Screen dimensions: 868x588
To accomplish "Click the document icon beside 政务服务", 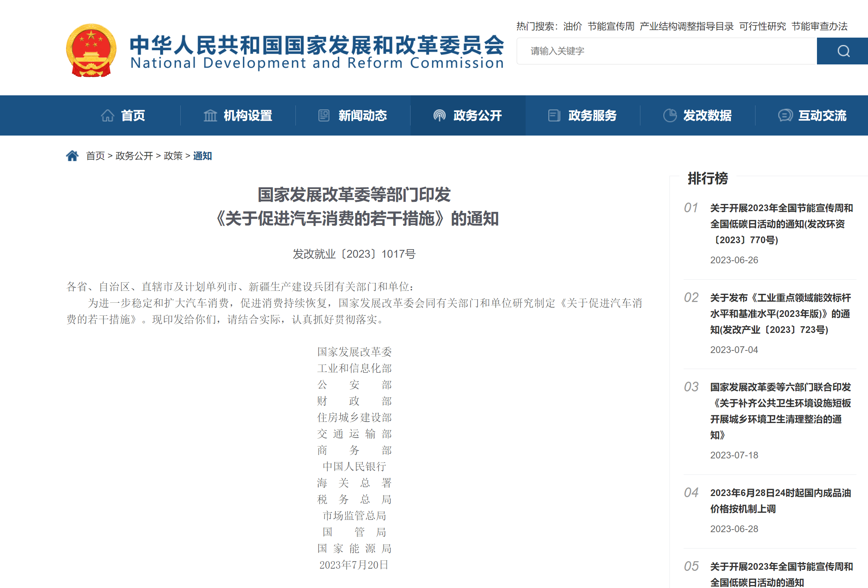I will 554,115.
